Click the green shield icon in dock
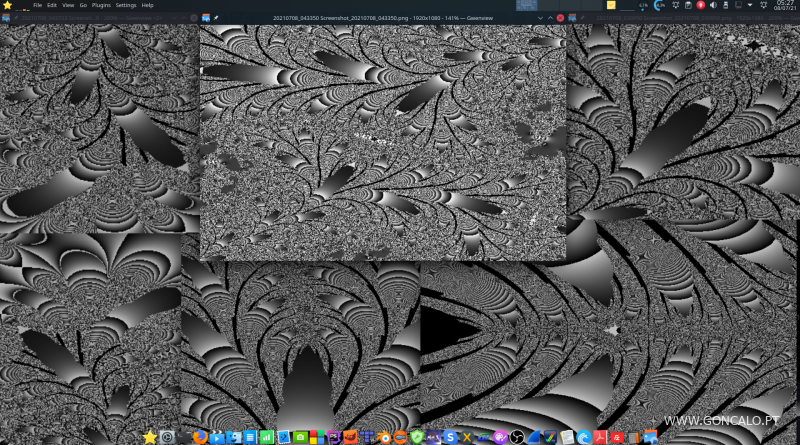800x445 pixels. tap(417, 437)
